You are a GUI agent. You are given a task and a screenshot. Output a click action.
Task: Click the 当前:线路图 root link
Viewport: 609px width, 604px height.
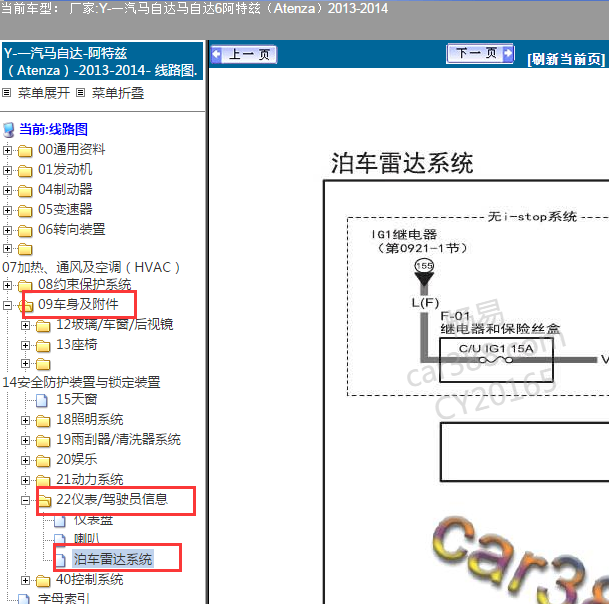(54, 129)
